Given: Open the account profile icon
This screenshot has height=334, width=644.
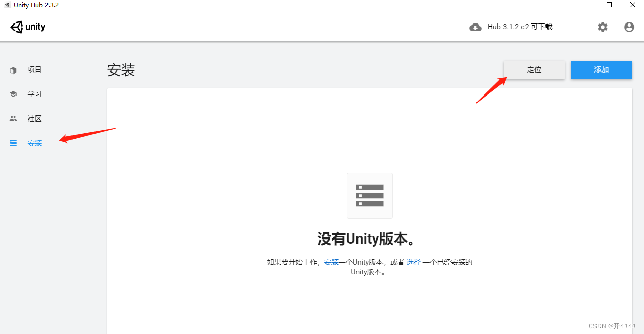Looking at the screenshot, I should coord(629,27).
